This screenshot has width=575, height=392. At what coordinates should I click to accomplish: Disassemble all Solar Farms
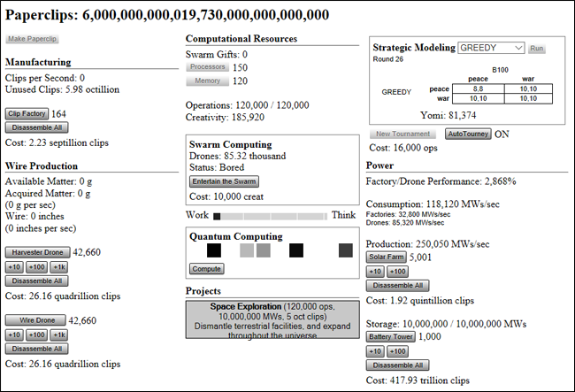pyautogui.click(x=397, y=286)
